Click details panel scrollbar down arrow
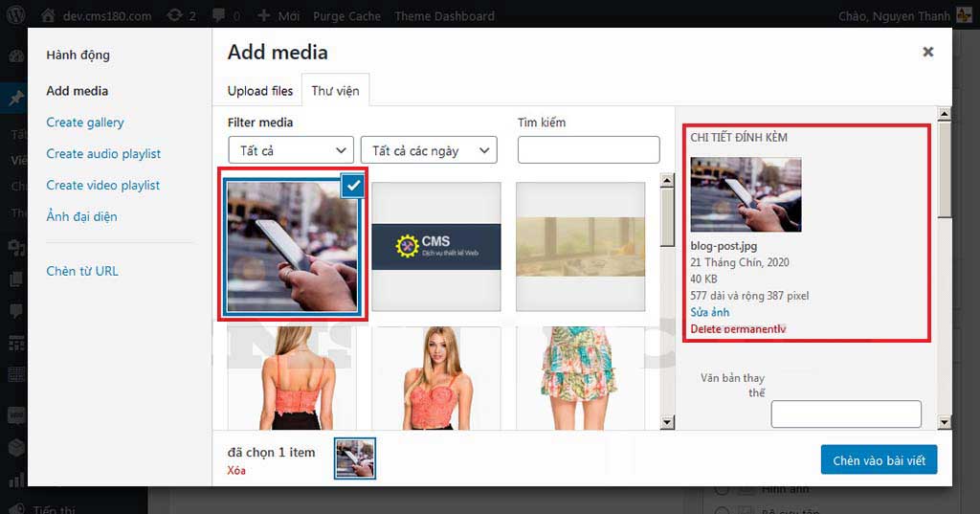This screenshot has width=980, height=514. [x=945, y=423]
